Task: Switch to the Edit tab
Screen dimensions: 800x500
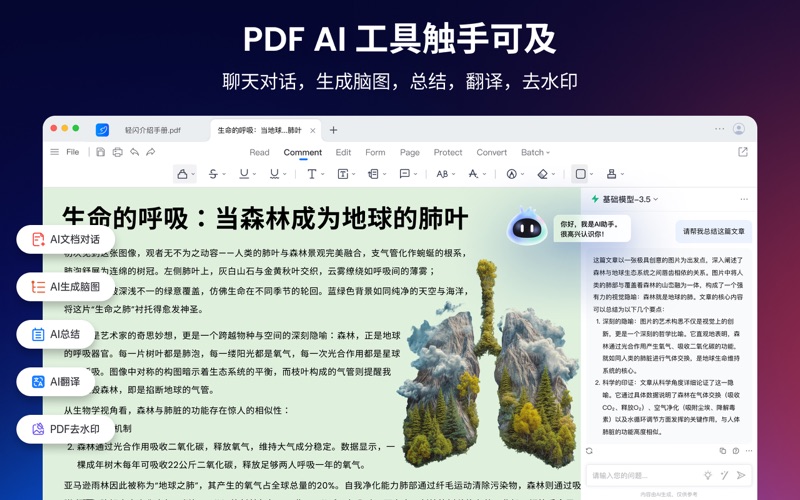Action: 343,152
